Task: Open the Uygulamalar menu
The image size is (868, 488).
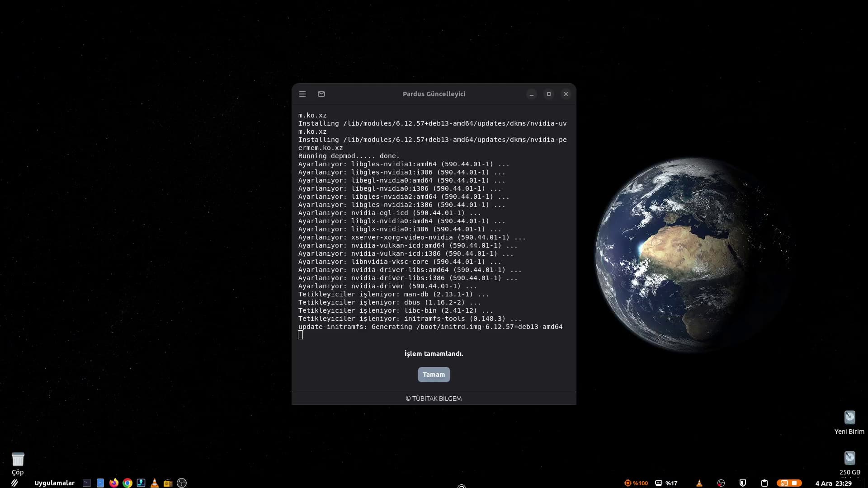Action: coord(54,483)
